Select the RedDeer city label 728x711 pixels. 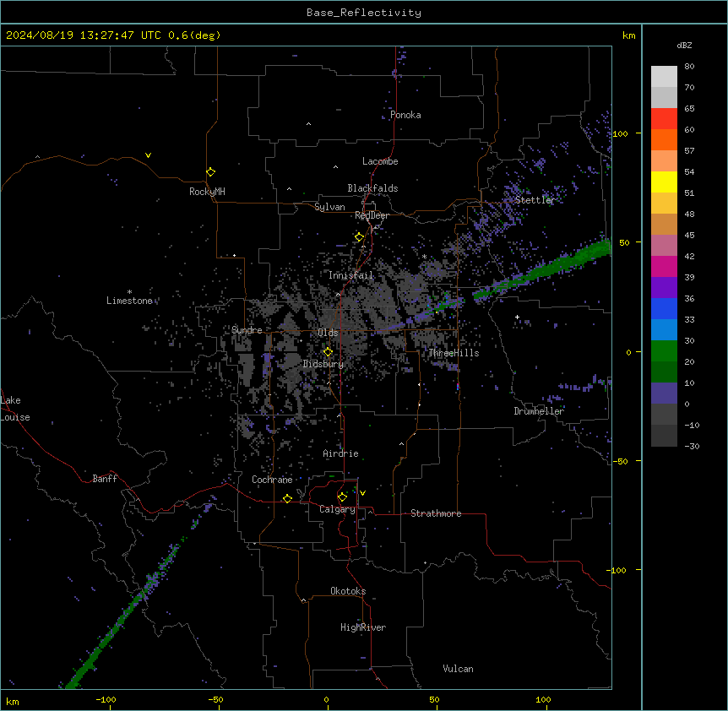click(x=372, y=215)
